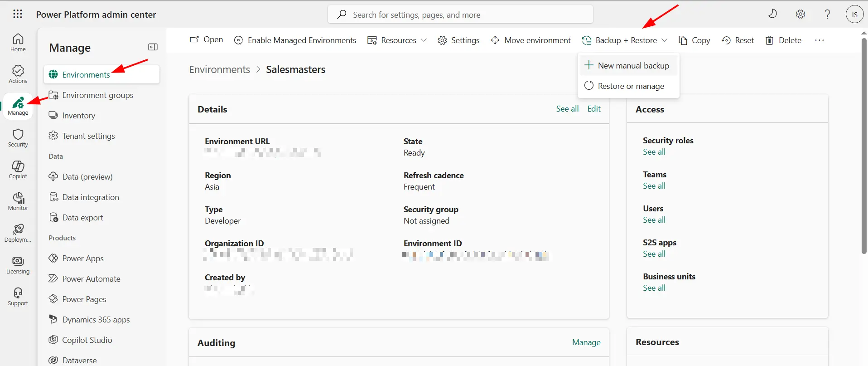Click Copy in the command bar
Image resolution: width=868 pixels, height=366 pixels.
click(x=694, y=40)
